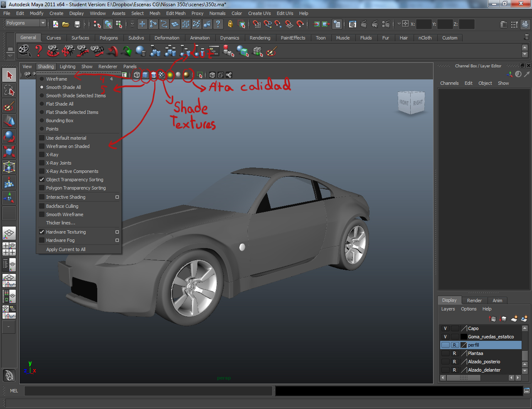Open the shelf options menu arrow
This screenshot has height=409, width=532.
tap(10, 56)
